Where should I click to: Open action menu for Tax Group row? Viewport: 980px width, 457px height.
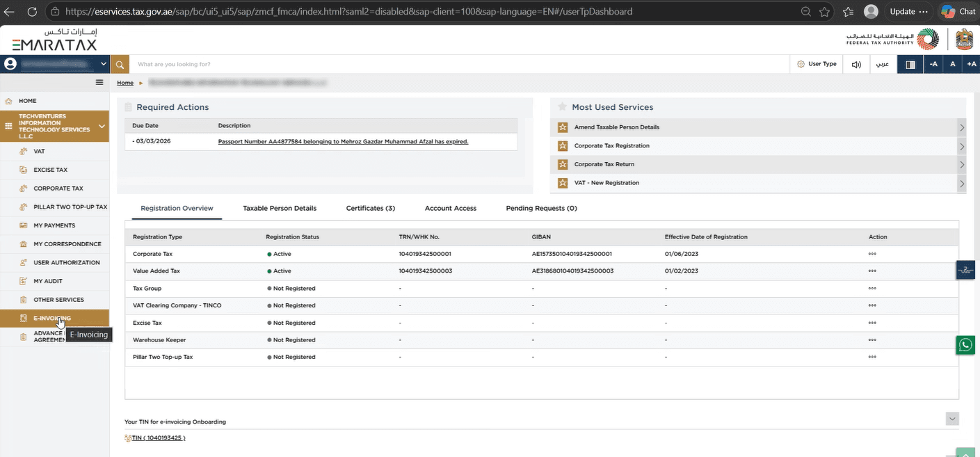[x=872, y=288]
